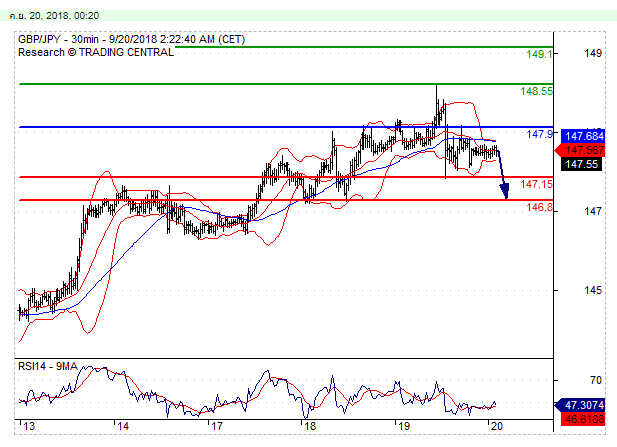Click the 'RSI14 - 9MA' indicator label
617x447 pixels.
pyautogui.click(x=48, y=366)
